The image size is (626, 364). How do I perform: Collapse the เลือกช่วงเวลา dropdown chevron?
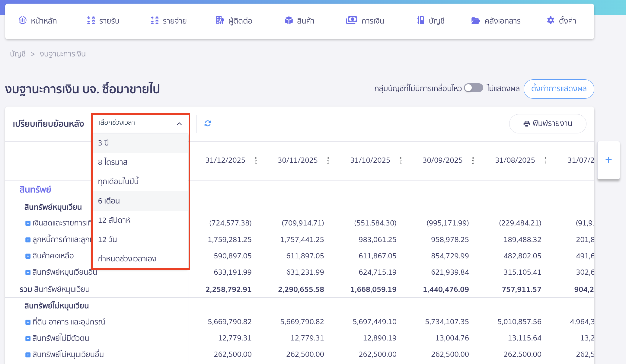pos(179,124)
